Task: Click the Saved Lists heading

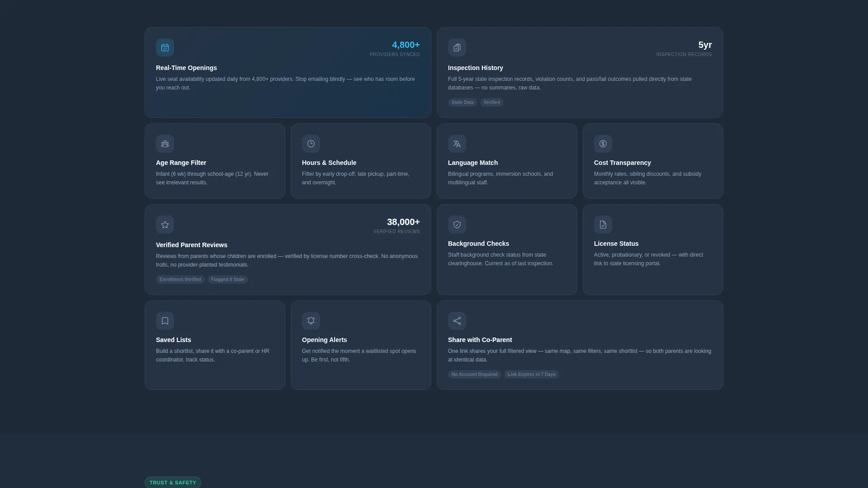Action: (174, 340)
